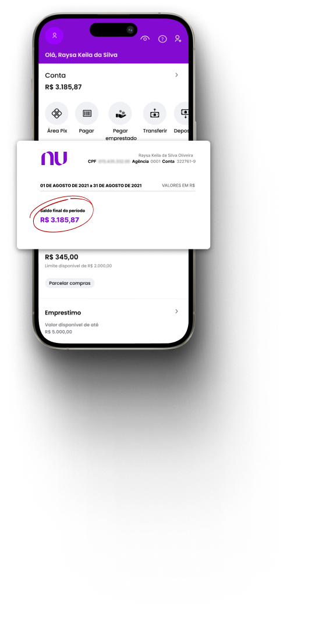Expand the Emprestimo section chevron
This screenshot has width=319, height=644.
(177, 312)
